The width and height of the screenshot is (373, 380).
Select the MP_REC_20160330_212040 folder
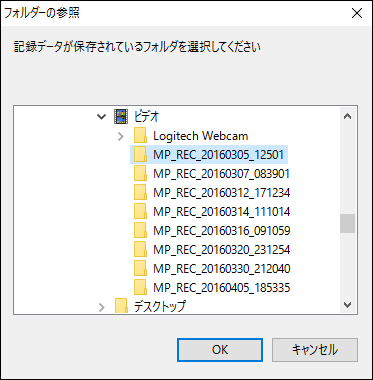[x=212, y=268]
